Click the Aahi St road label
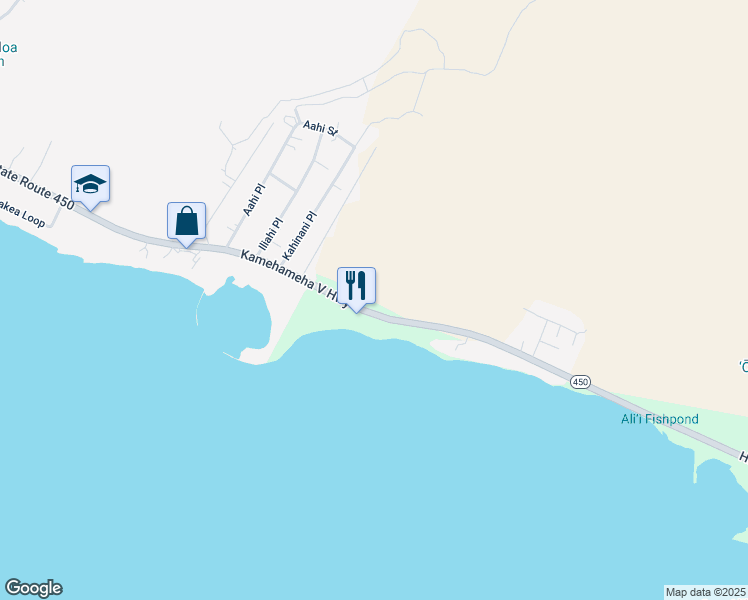The height and width of the screenshot is (600, 748). pos(321,128)
